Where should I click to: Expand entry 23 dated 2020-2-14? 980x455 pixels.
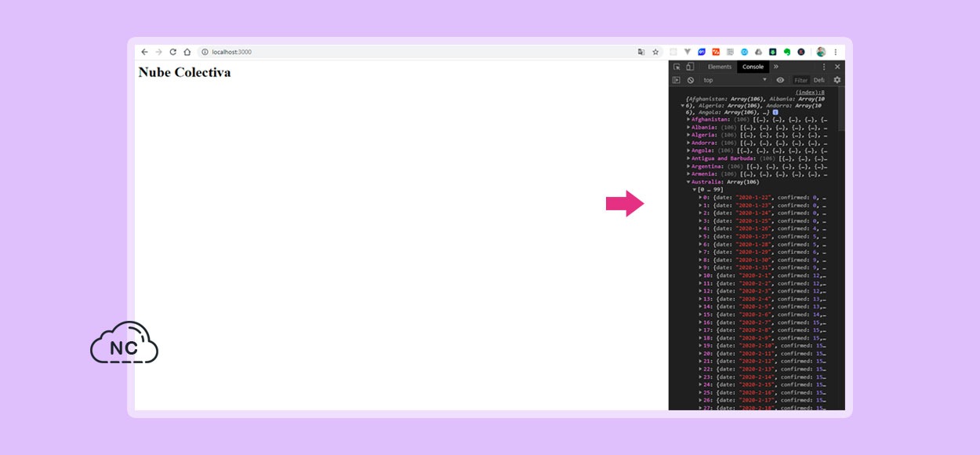tap(701, 377)
